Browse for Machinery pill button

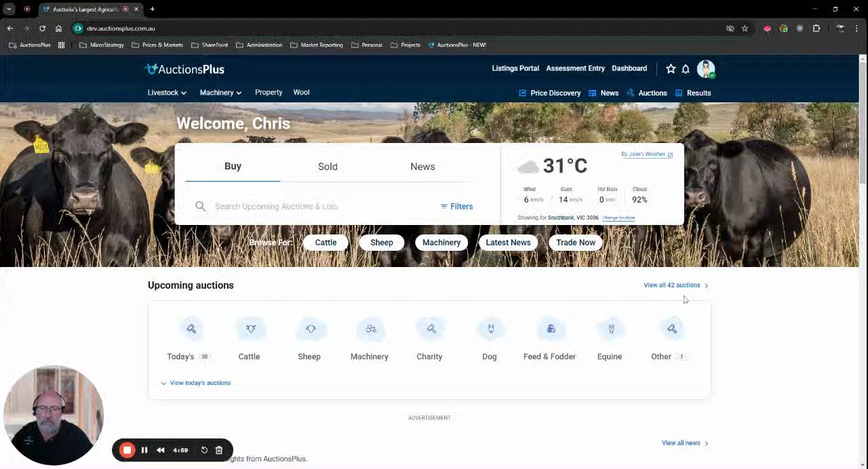pyautogui.click(x=441, y=243)
